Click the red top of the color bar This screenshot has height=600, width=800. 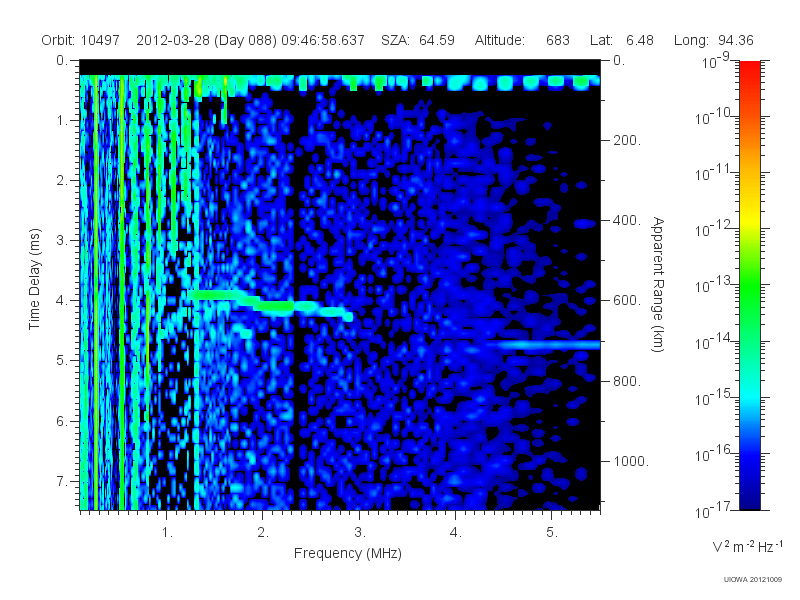(750, 69)
